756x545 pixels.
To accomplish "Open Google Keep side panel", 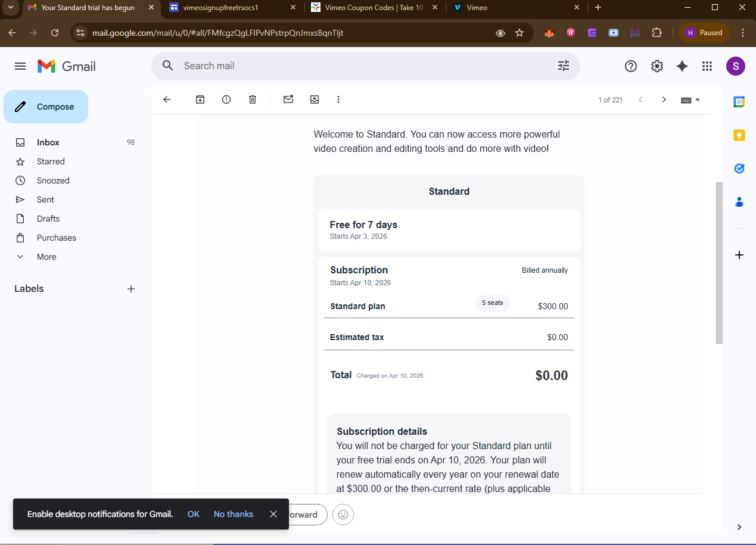I will 739,135.
